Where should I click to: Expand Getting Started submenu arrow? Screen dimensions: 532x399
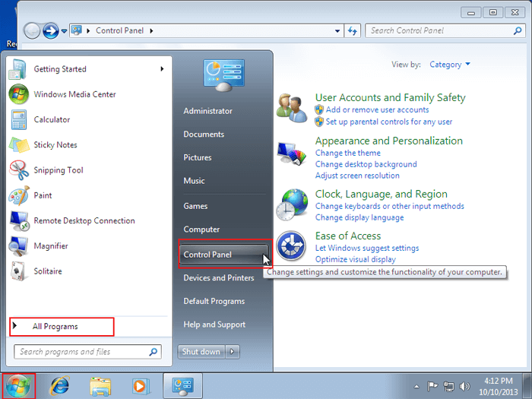click(162, 69)
